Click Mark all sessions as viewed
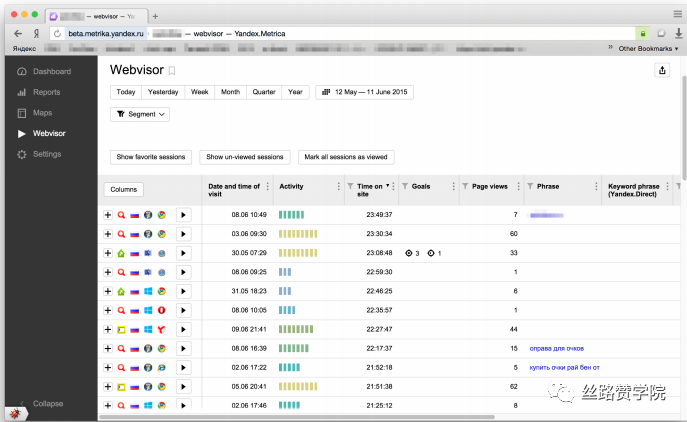687x422 pixels. click(x=346, y=157)
